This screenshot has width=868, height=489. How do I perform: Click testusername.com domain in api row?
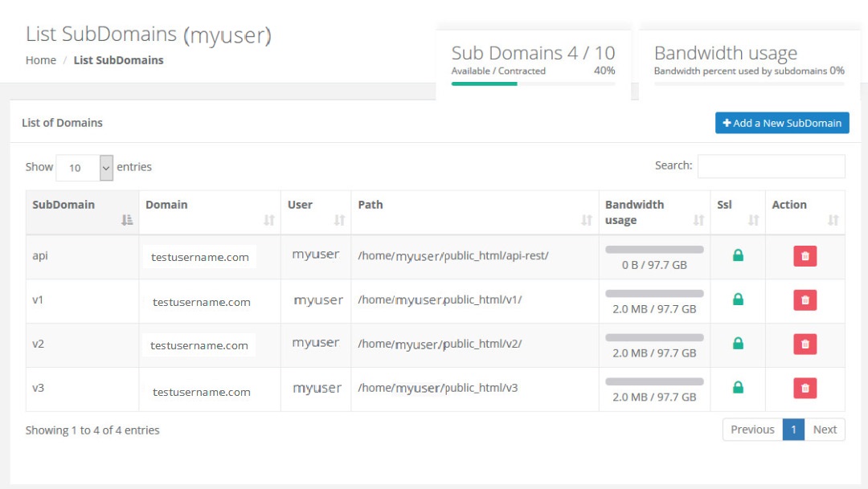point(200,257)
